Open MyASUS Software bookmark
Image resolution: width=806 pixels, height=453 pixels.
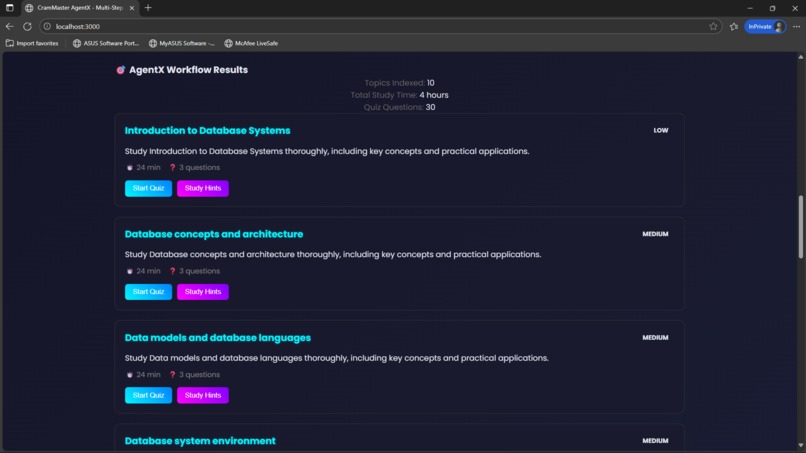tap(182, 43)
